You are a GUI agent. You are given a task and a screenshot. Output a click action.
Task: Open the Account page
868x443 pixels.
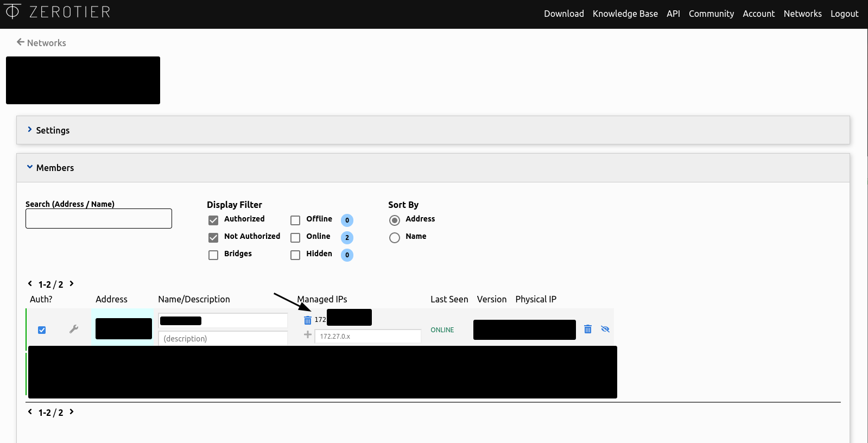point(758,14)
